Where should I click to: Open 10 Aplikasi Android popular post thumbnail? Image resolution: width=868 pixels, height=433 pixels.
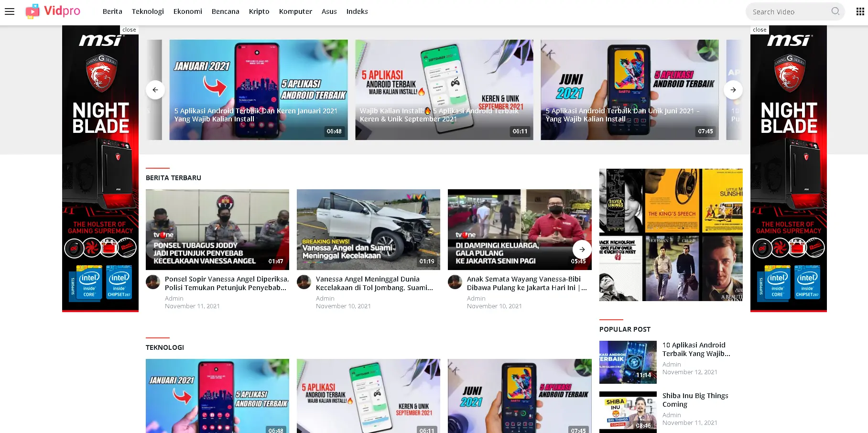tap(628, 362)
